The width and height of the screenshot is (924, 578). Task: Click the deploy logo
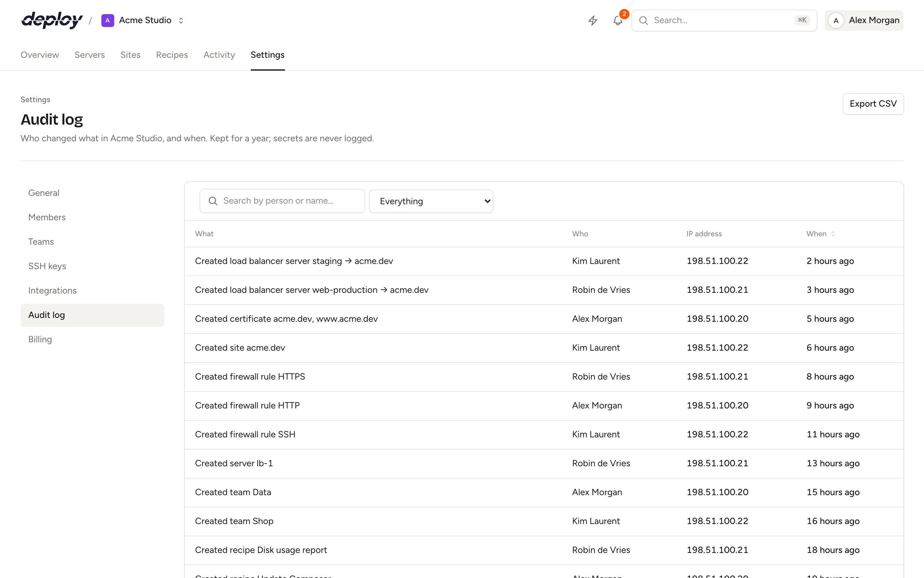coord(52,20)
